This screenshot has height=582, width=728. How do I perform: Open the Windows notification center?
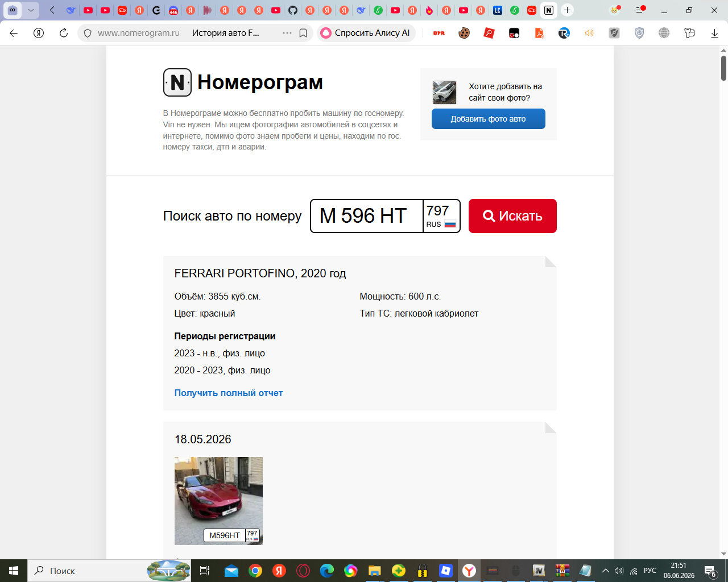click(x=710, y=571)
